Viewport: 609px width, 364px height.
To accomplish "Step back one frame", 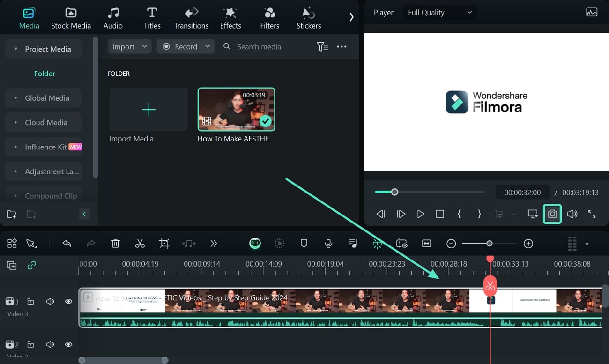I will tap(381, 214).
